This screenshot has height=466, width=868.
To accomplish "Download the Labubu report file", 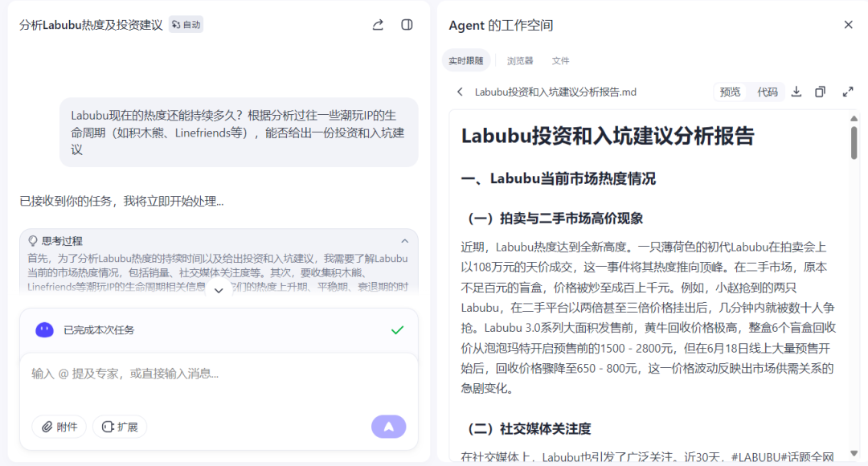I will click(796, 92).
